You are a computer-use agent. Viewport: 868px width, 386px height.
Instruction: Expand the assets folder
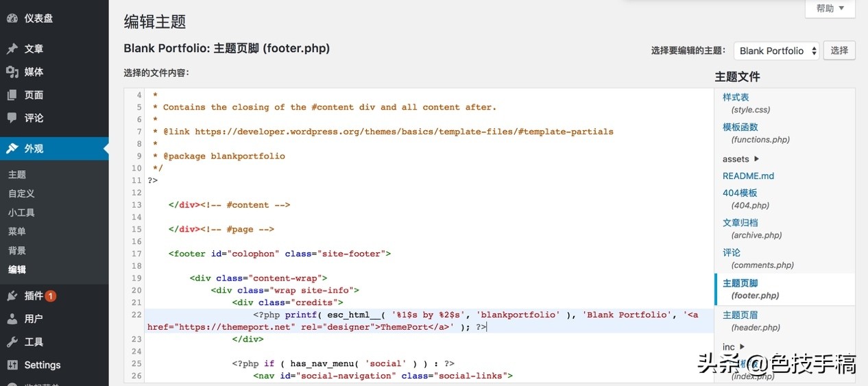[x=741, y=159]
